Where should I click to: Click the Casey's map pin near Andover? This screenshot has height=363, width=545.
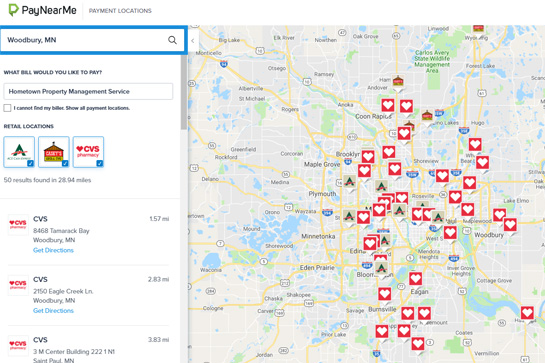(x=398, y=83)
